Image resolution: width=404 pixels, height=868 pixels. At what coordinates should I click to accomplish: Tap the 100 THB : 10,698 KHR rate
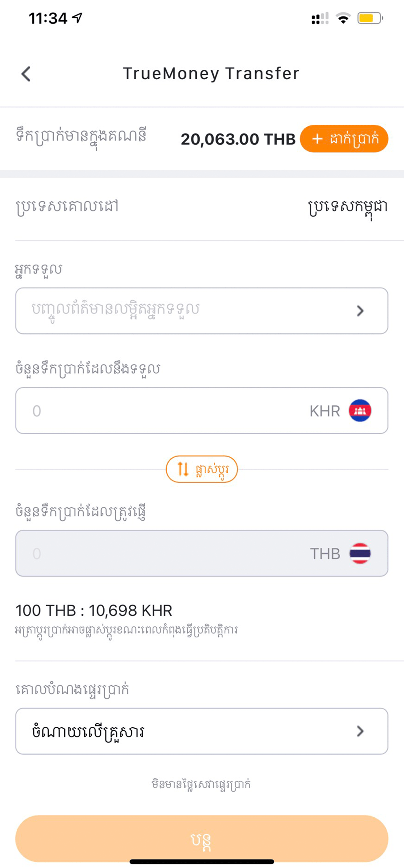tap(94, 610)
